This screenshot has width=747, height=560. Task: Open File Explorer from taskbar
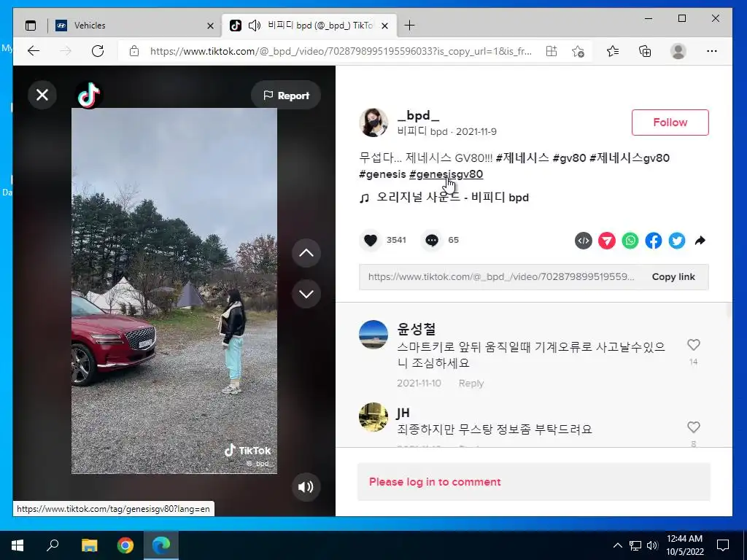coord(89,545)
